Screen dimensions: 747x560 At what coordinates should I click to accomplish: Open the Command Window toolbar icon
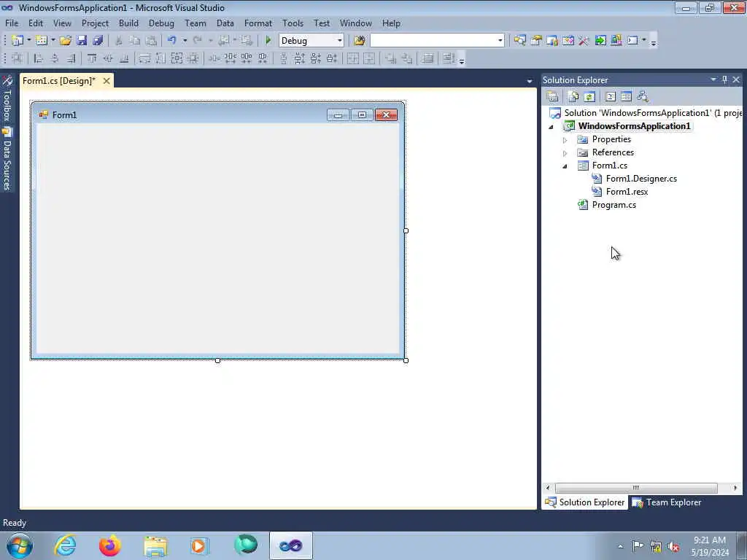(x=632, y=41)
